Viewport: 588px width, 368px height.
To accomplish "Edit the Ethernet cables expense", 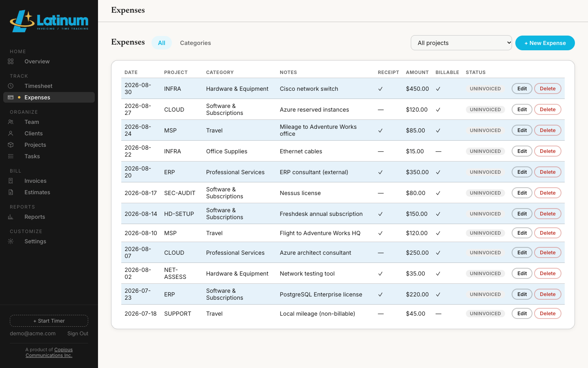I will coord(522,151).
